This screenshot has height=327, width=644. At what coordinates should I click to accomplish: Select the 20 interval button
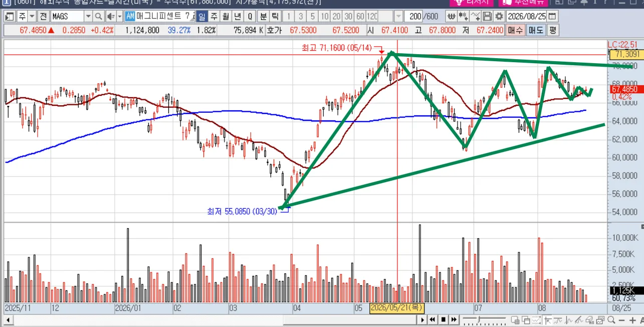336,16
